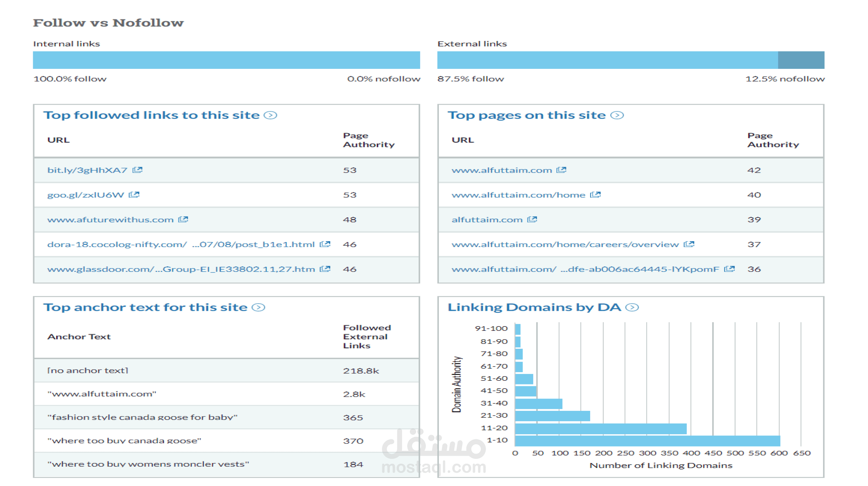Expand Top followed links arrow circle
This screenshot has width=868, height=486.
pyautogui.click(x=270, y=115)
